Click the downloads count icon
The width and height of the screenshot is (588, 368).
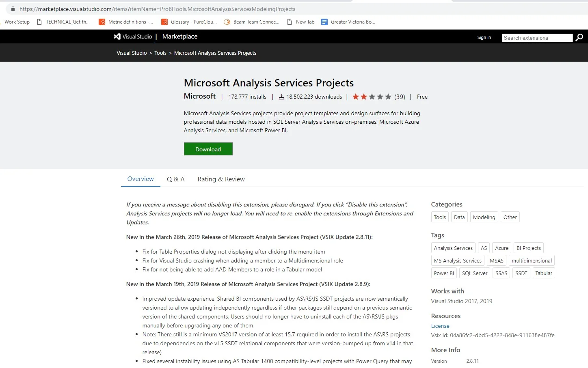click(281, 97)
